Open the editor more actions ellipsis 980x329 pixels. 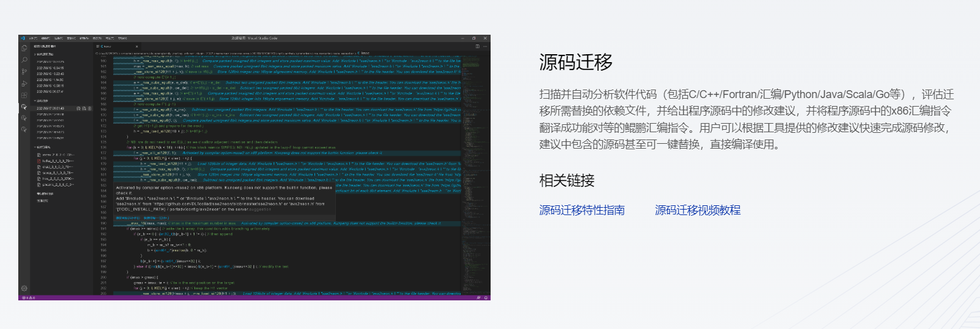[485, 46]
